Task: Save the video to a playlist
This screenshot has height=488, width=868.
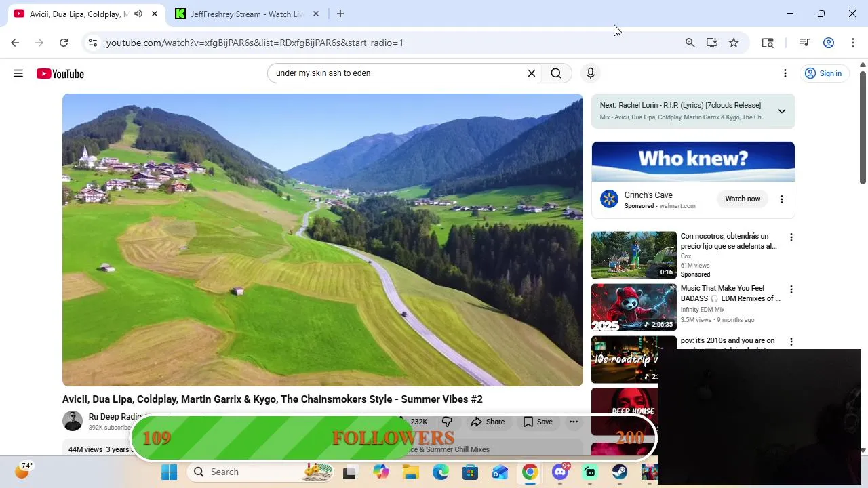Action: click(538, 422)
